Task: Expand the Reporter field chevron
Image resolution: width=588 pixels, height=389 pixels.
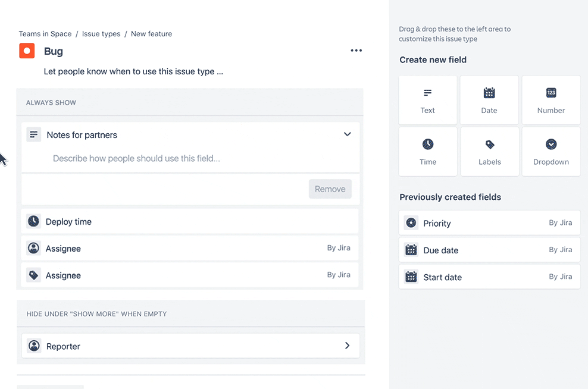Action: coord(348,346)
